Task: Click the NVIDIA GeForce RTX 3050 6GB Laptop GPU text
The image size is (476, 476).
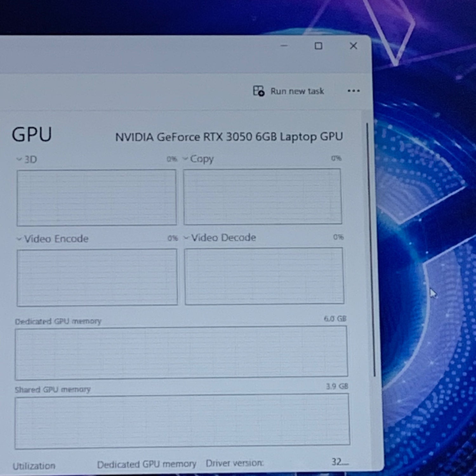Action: click(x=229, y=137)
